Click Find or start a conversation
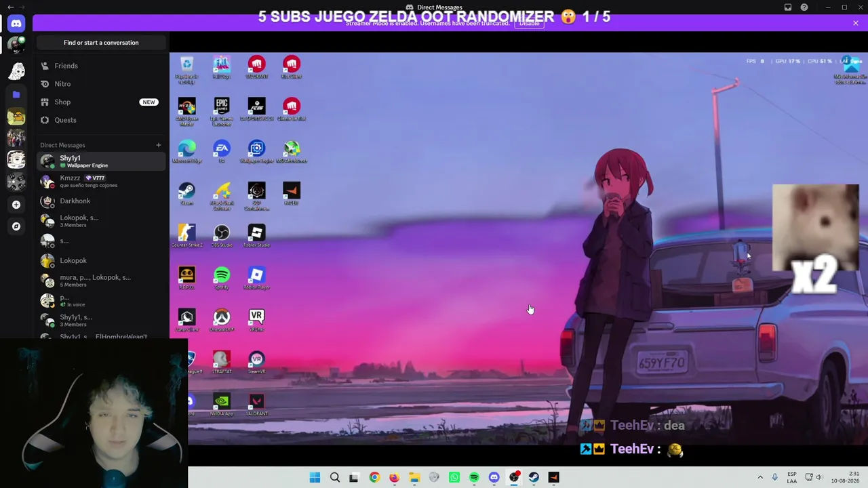 (x=101, y=43)
